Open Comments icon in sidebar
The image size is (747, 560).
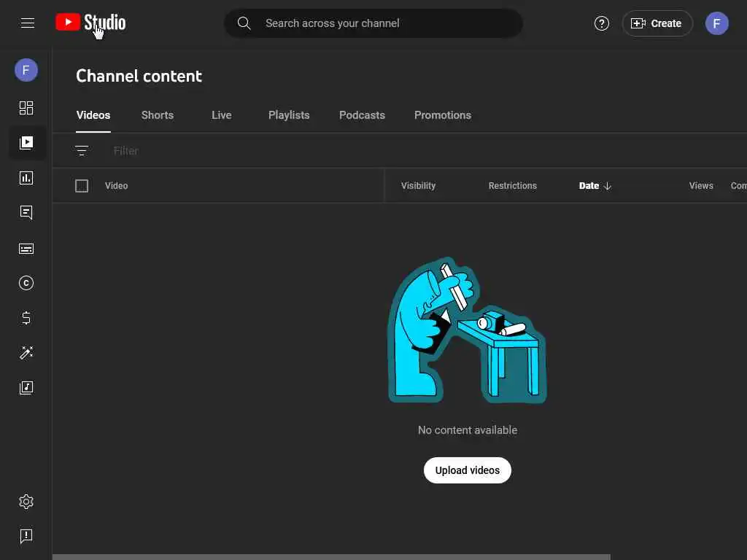click(26, 212)
